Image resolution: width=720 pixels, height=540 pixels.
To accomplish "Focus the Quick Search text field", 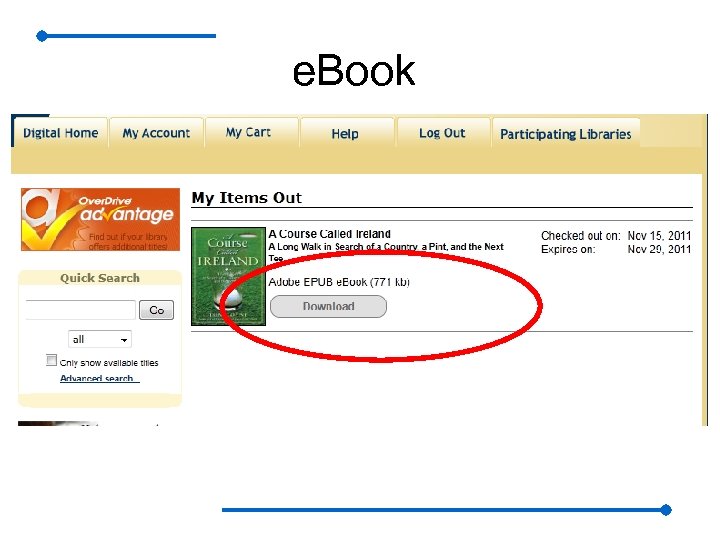I will [x=81, y=310].
